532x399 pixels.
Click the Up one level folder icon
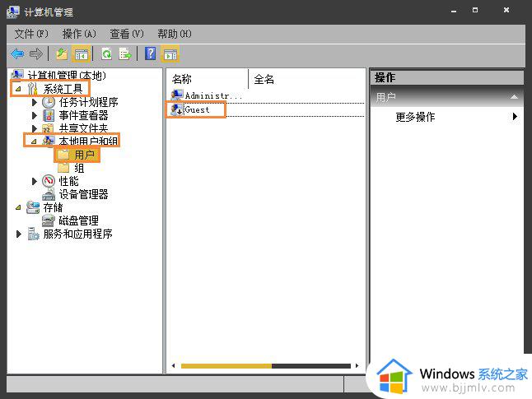pyautogui.click(x=62, y=54)
